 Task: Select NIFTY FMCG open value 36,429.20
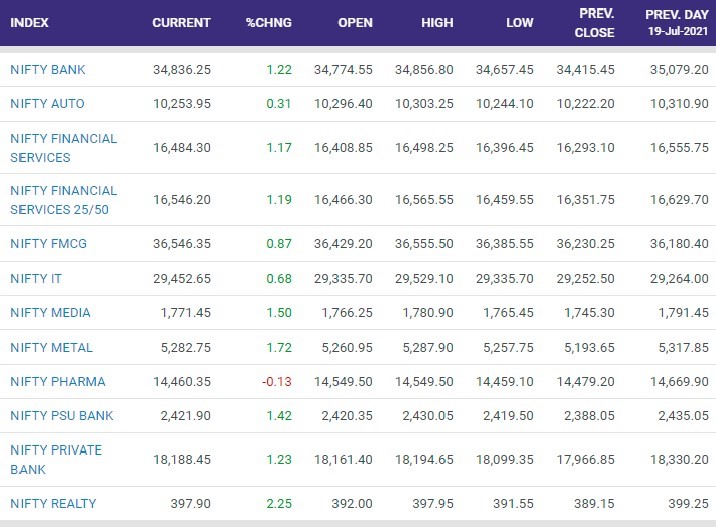[x=343, y=244]
